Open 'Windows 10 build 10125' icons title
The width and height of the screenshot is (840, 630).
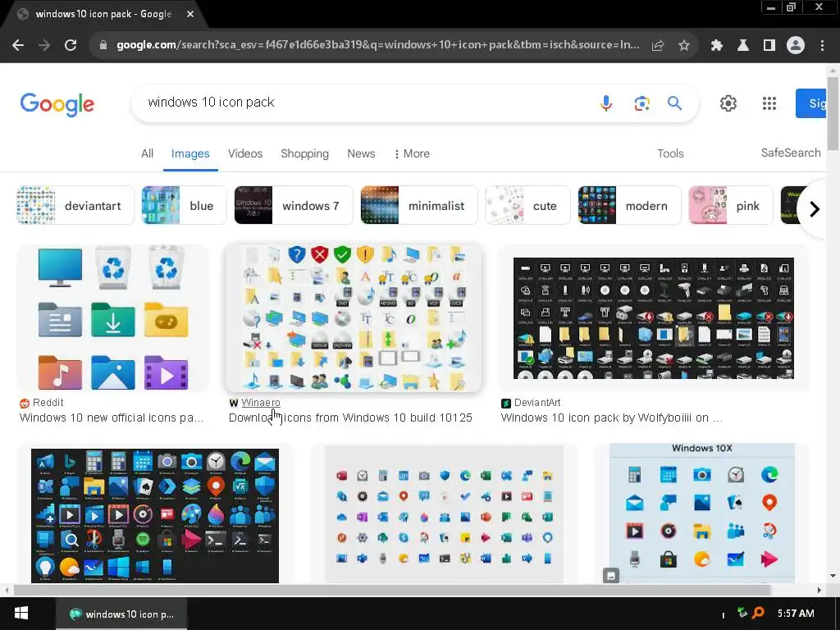tap(350, 418)
